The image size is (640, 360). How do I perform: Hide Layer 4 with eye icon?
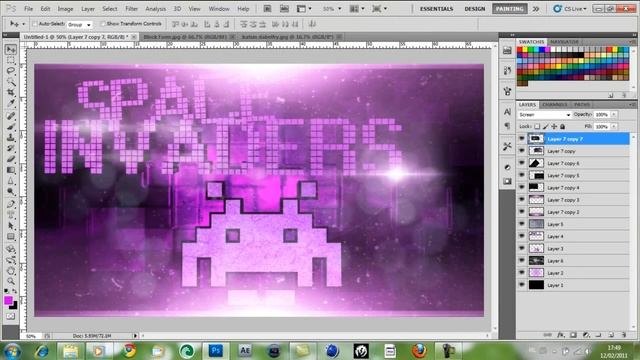click(x=522, y=236)
